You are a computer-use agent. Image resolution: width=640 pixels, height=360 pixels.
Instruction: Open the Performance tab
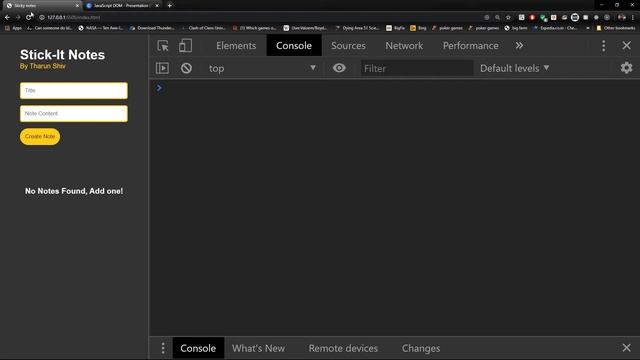click(471, 46)
